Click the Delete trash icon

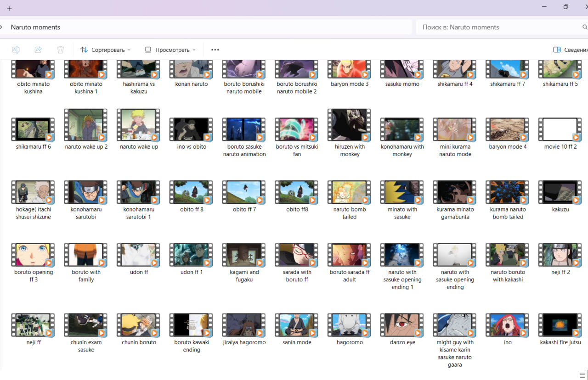coord(61,50)
